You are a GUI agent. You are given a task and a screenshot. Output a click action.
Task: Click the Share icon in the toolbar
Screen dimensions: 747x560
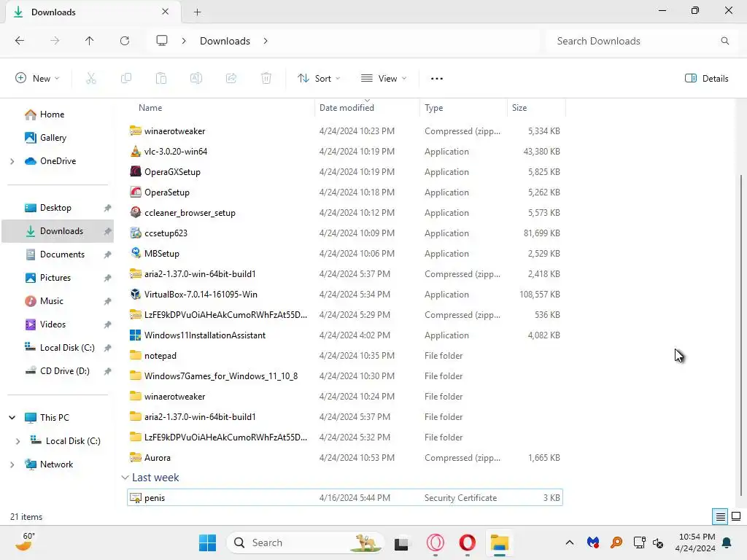[x=231, y=79]
